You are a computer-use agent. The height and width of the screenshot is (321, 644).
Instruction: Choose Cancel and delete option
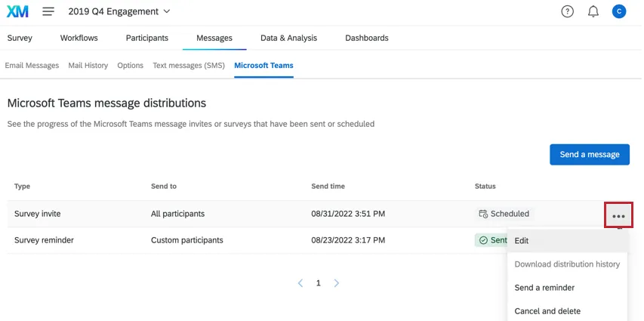(x=547, y=311)
